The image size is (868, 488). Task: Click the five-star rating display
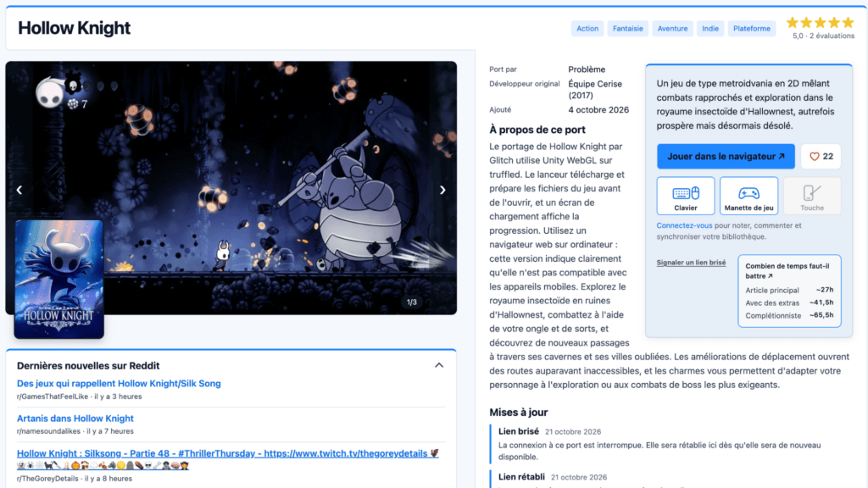pos(820,23)
